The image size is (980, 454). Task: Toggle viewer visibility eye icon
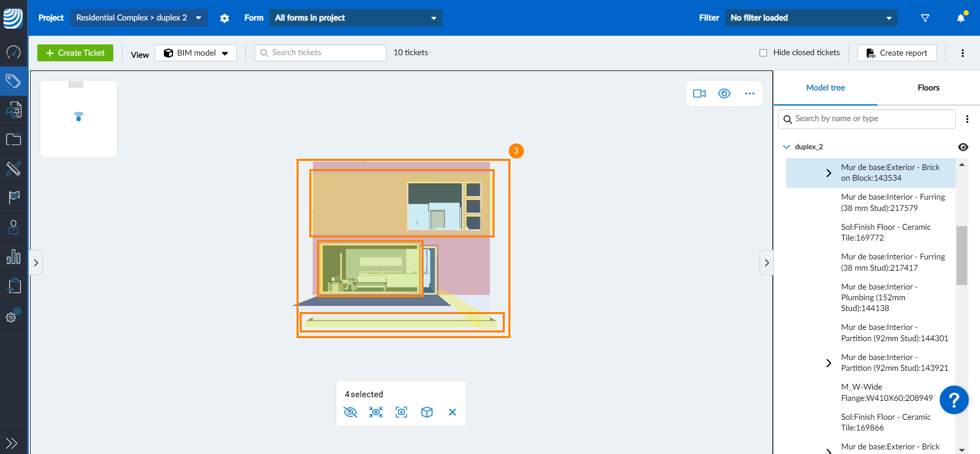pos(724,93)
